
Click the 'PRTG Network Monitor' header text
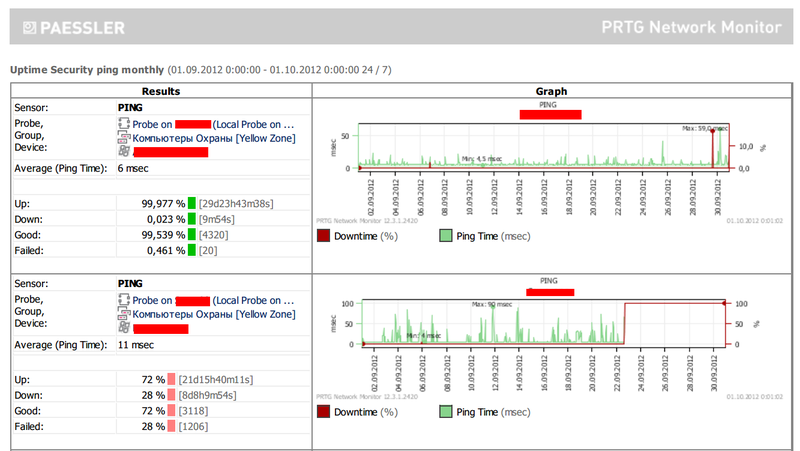click(x=691, y=27)
